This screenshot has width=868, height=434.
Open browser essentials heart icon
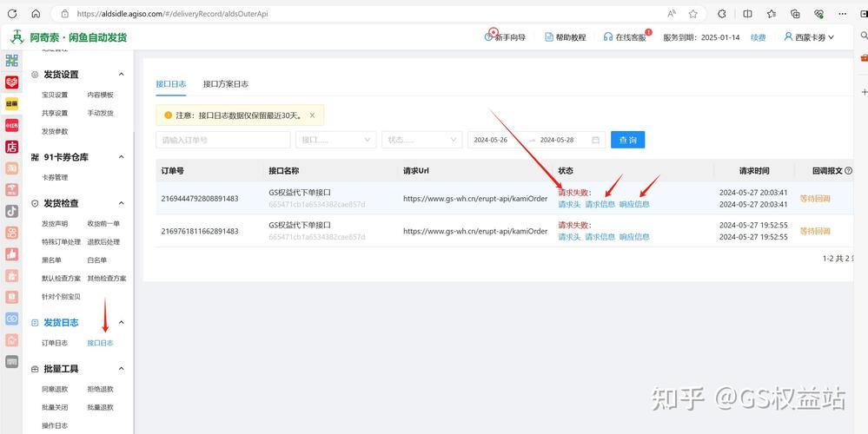click(818, 14)
